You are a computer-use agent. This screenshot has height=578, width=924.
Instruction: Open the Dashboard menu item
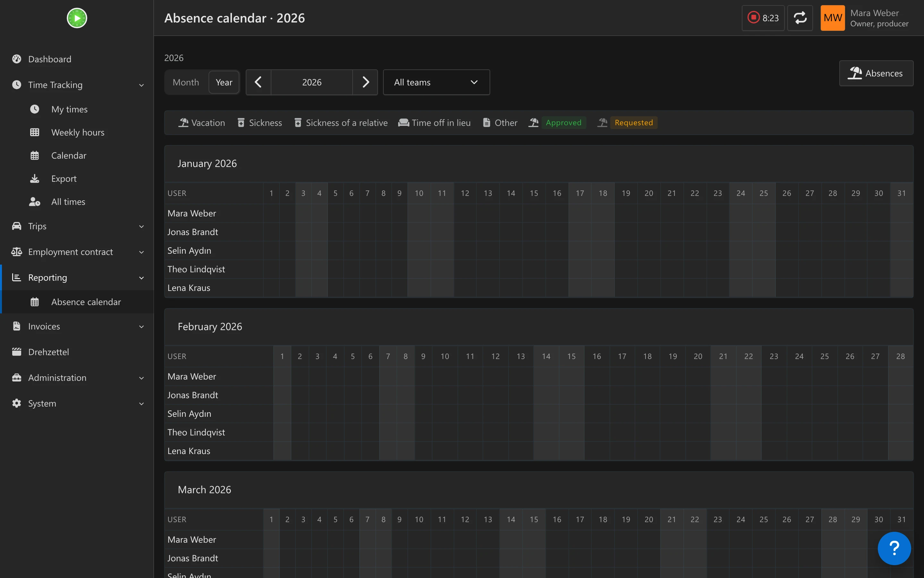tap(77, 59)
